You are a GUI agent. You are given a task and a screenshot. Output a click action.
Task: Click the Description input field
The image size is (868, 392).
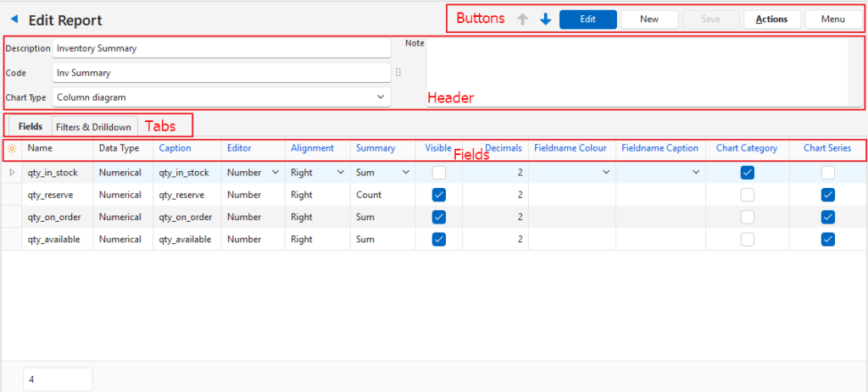point(222,48)
